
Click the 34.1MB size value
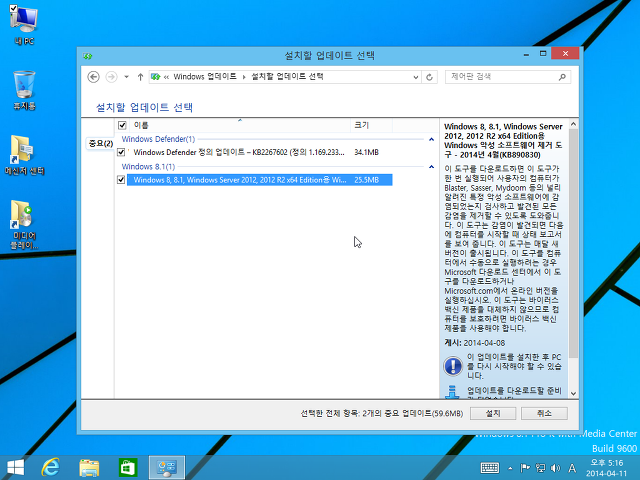point(367,152)
